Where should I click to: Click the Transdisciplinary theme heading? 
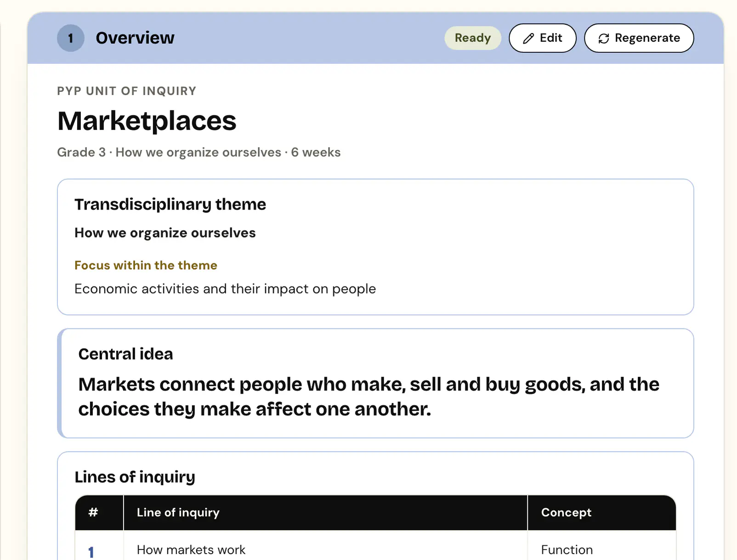[x=170, y=204]
